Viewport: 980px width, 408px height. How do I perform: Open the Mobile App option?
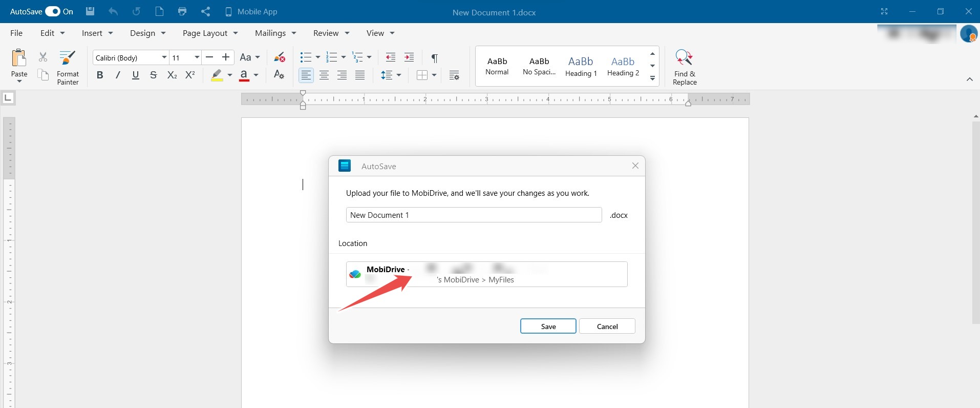[251, 11]
